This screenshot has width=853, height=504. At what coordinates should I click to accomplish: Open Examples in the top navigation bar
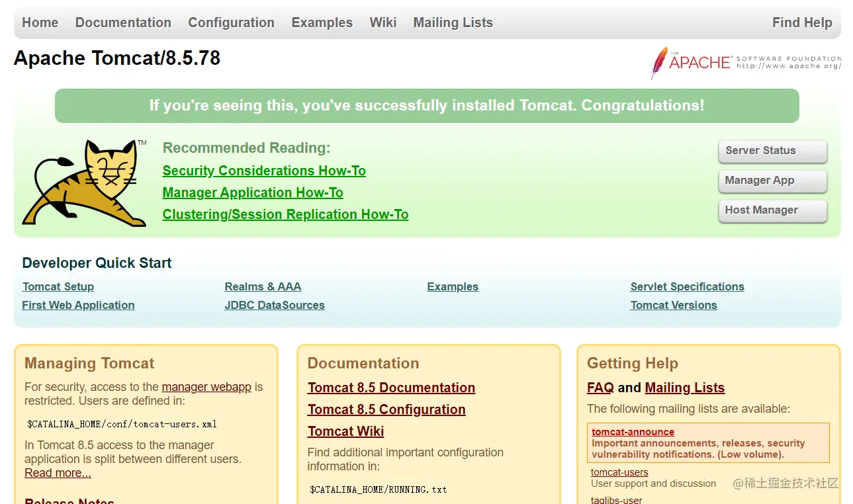[x=322, y=22]
